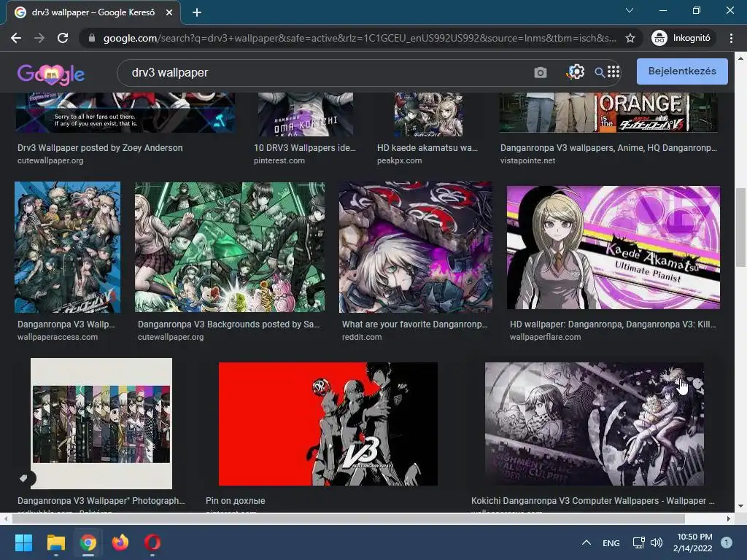Launch Opera from the taskbar
The image size is (747, 560).
coord(152,542)
